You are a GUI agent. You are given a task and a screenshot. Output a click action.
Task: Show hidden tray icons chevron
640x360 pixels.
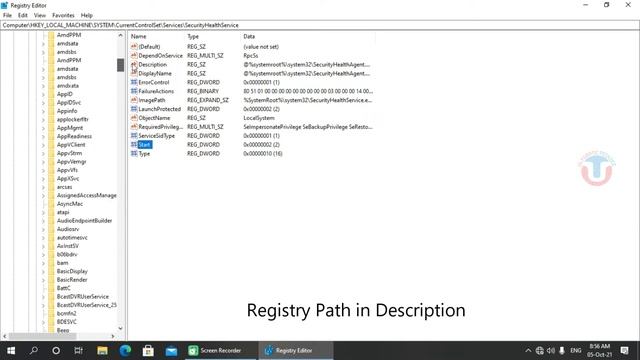point(528,351)
